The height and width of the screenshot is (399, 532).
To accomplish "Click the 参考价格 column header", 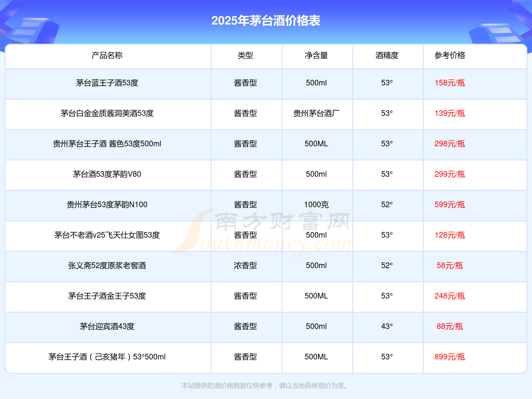I will (450, 55).
